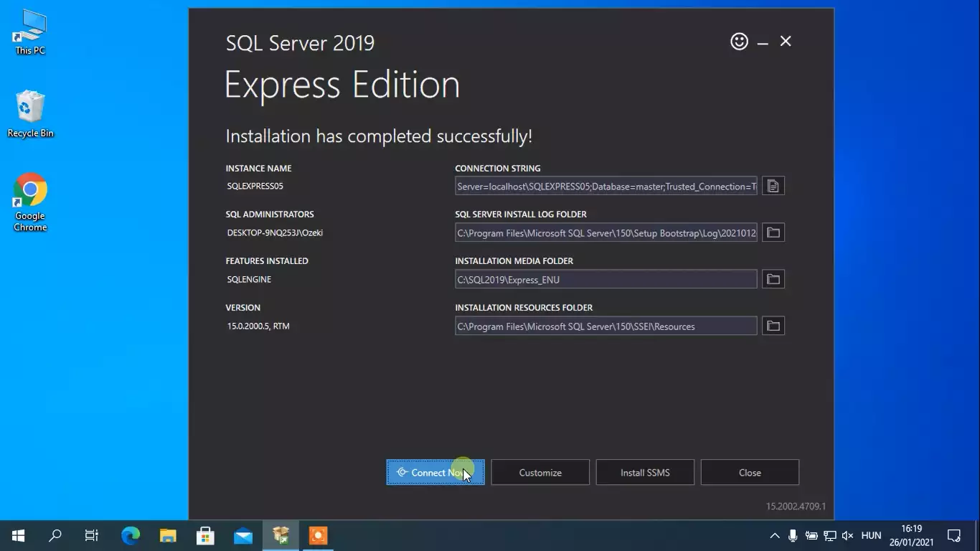
Task: Click the Close button at bottom
Action: click(750, 472)
